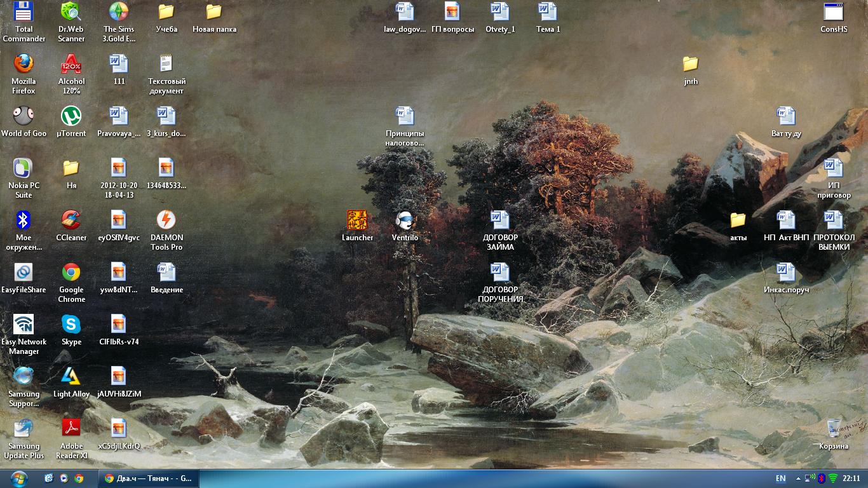Screen dimensions: 868x488
Task: Click the Введение Word document
Action: (x=166, y=278)
